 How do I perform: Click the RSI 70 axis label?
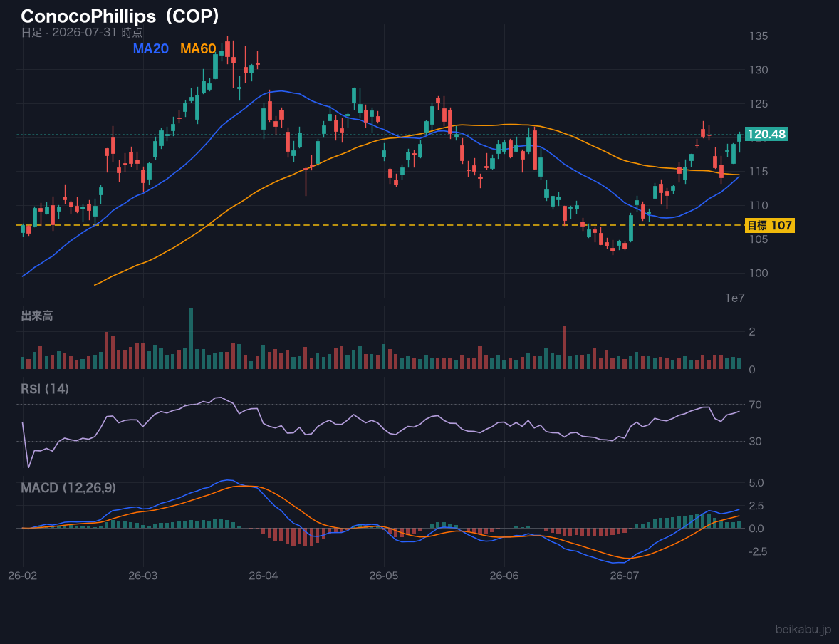click(755, 405)
